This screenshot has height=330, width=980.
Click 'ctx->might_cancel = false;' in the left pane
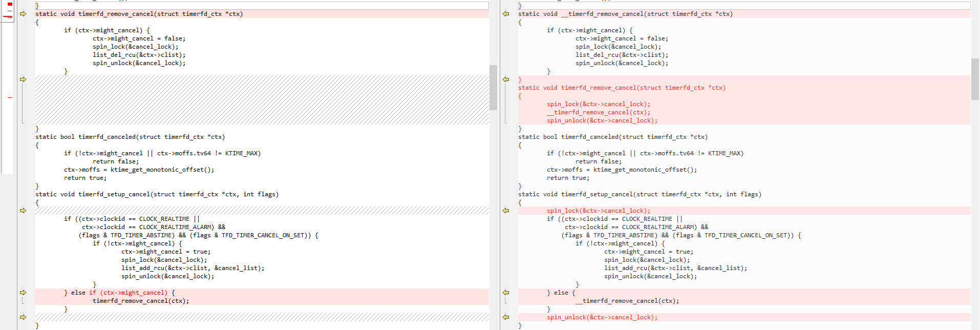(x=139, y=38)
